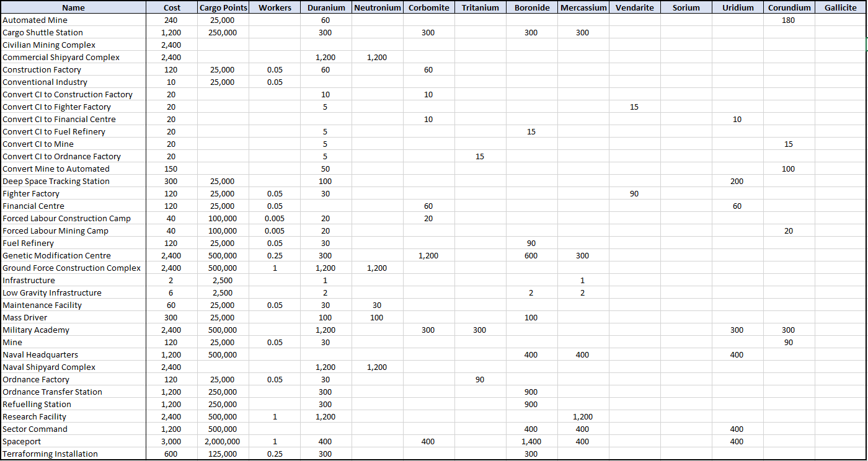Select the Cargo Points column header
The height and width of the screenshot is (461, 868).
[x=223, y=7]
